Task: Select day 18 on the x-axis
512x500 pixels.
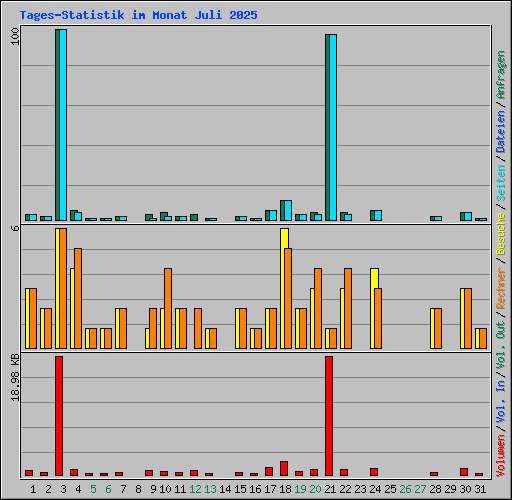Action: tap(285, 489)
